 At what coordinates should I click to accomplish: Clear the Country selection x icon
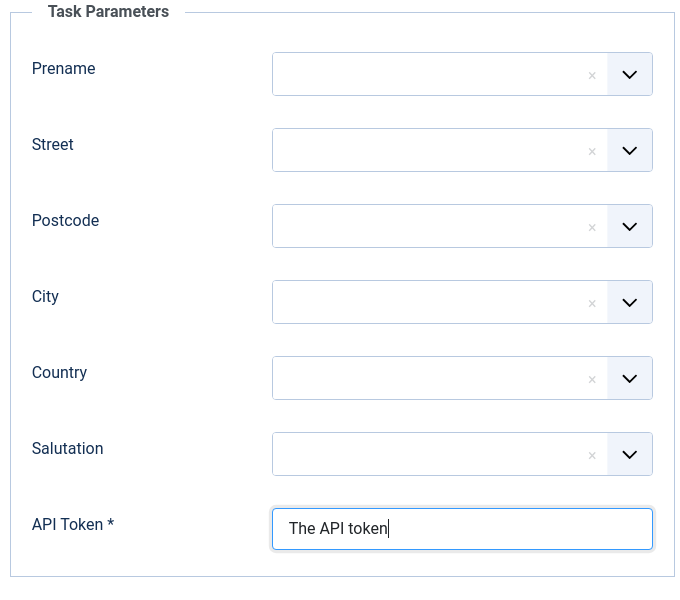pyautogui.click(x=592, y=379)
